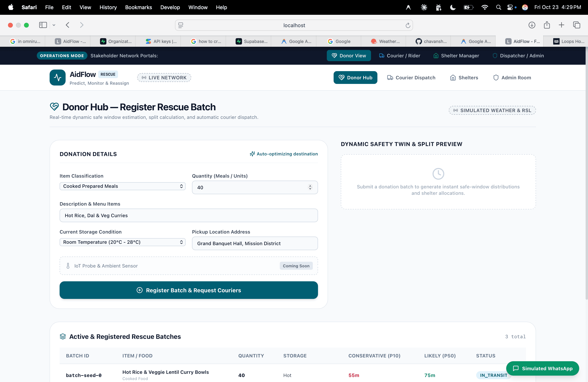Click the page reader icon in address bar
This screenshot has height=382, width=588.
coord(181,25)
